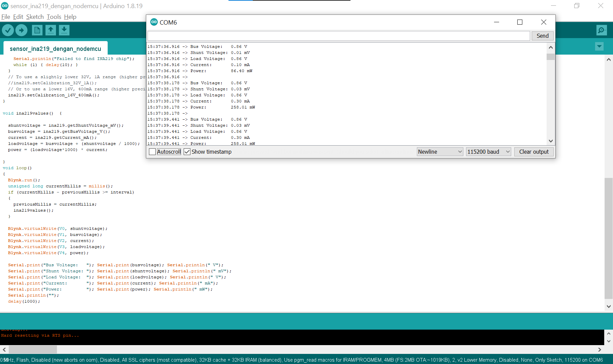Click the Upload arrow icon
This screenshot has height=364, width=613.
click(x=22, y=30)
